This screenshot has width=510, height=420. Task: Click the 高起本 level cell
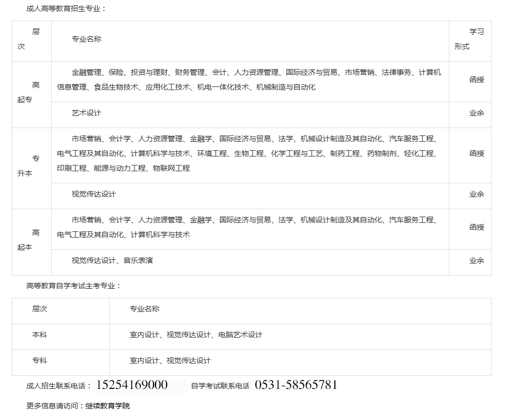pyautogui.click(x=32, y=242)
